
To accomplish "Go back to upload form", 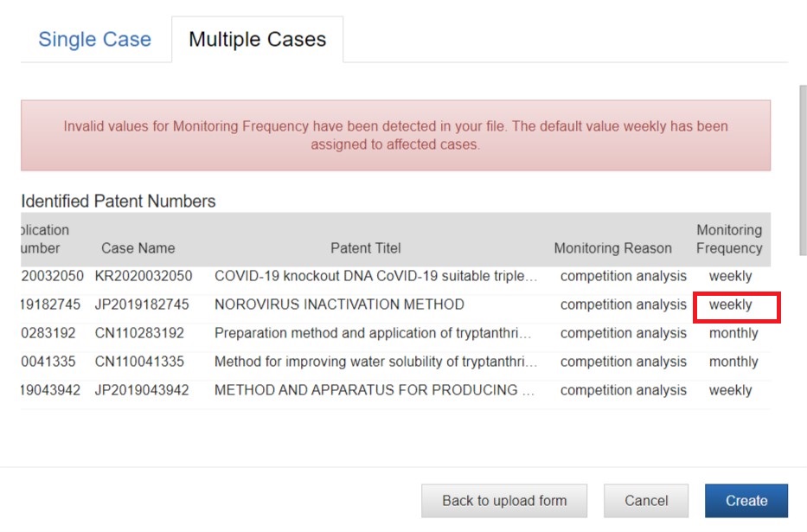I will click(x=504, y=501).
